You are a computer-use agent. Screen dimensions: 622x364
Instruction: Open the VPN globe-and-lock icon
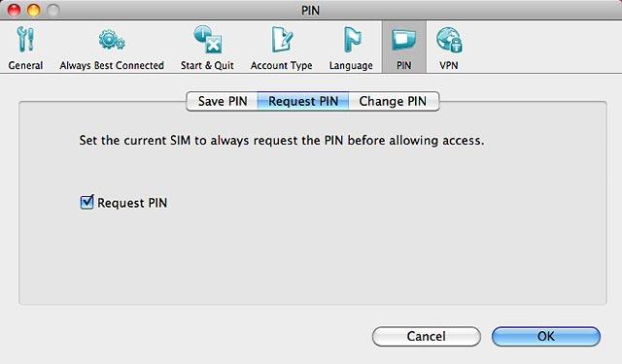click(449, 40)
